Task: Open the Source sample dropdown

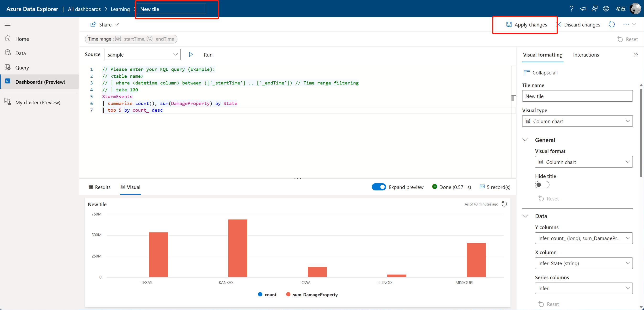Action: [142, 54]
